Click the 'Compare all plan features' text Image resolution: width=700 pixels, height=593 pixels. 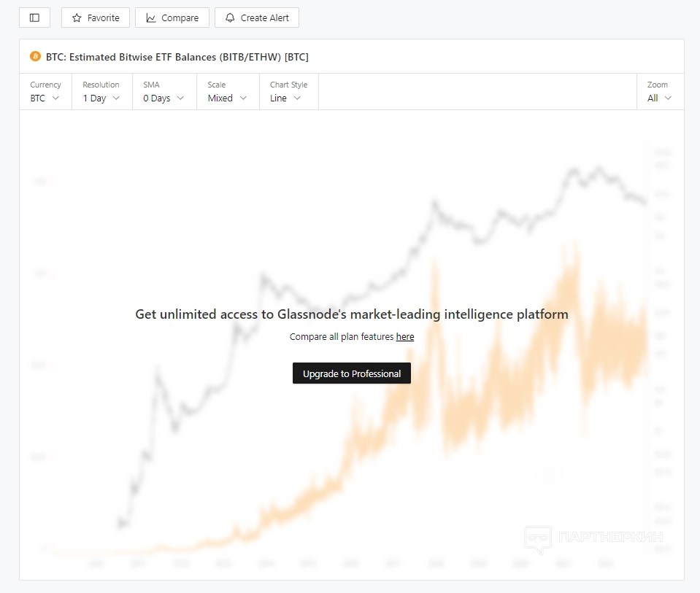click(342, 337)
